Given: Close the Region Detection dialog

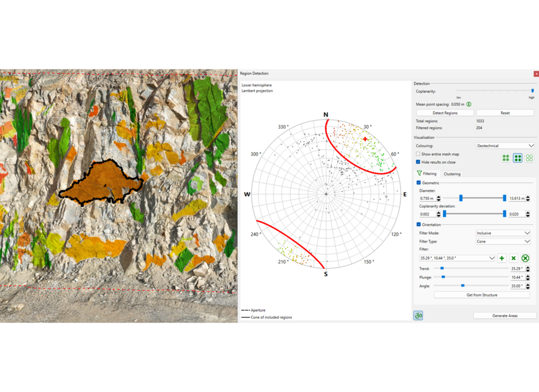Looking at the screenshot, I should coord(536,74).
